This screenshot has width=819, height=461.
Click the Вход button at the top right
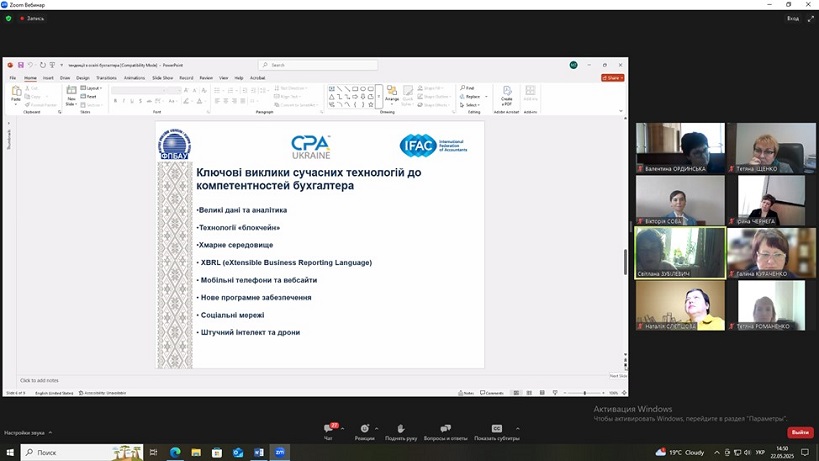[x=793, y=18]
